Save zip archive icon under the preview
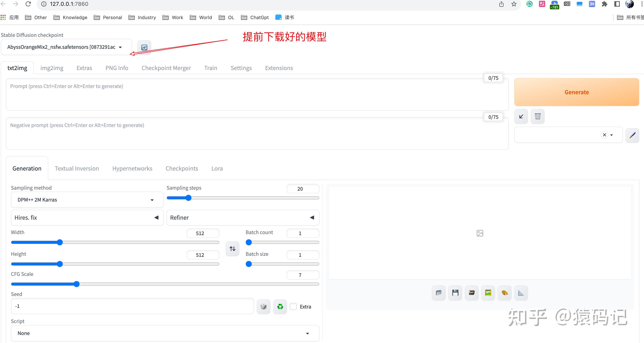This screenshot has width=644, height=343. pyautogui.click(x=472, y=293)
